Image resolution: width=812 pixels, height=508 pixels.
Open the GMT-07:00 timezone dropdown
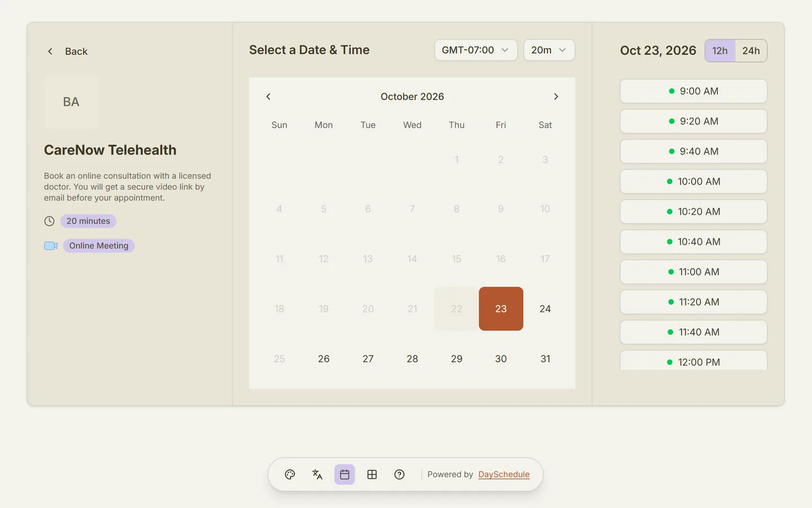tap(476, 50)
